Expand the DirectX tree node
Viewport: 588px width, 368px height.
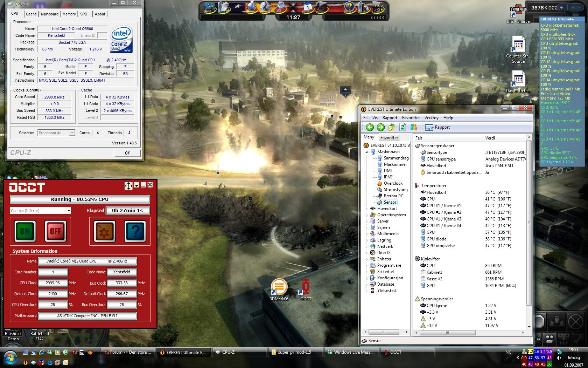tap(367, 253)
